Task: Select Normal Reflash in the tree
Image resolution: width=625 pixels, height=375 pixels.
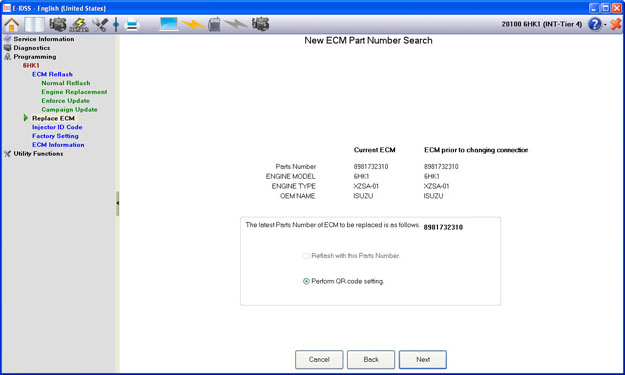Action: point(66,83)
